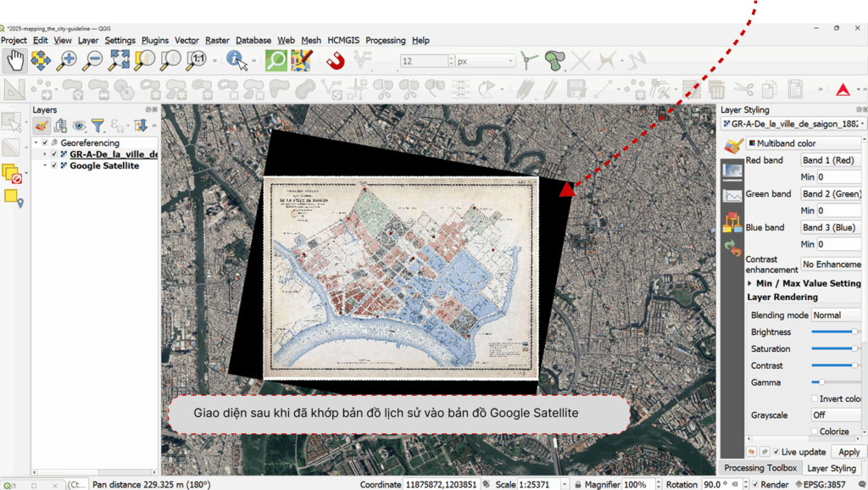The width and height of the screenshot is (868, 490).
Task: Expand Min / Max Value Setting section
Action: (749, 283)
